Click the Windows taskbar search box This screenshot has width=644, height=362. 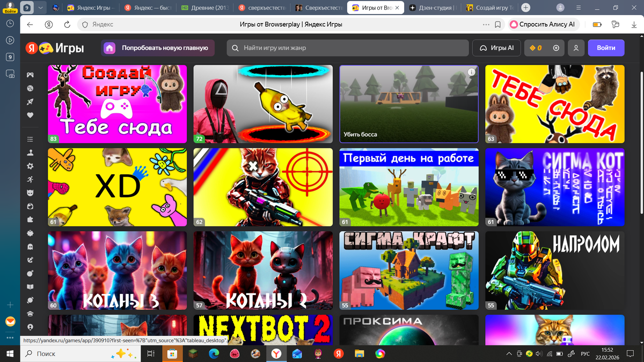[80, 354]
